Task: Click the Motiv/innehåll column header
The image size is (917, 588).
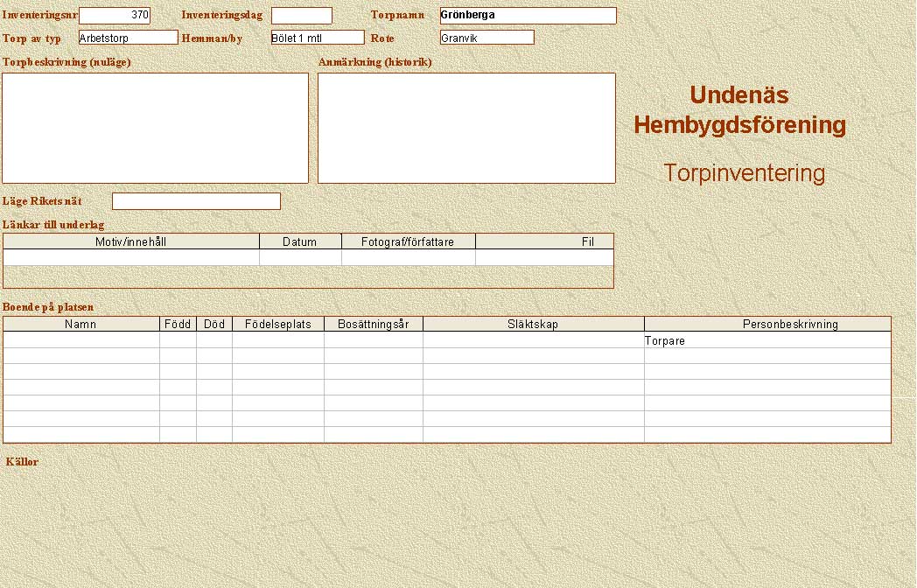Action: (131, 241)
